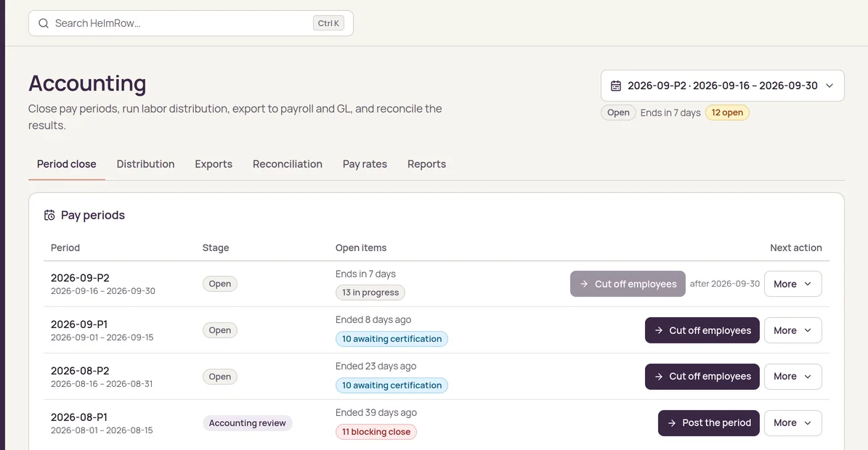Click the Stage column header
The width and height of the screenshot is (868, 450).
point(216,247)
